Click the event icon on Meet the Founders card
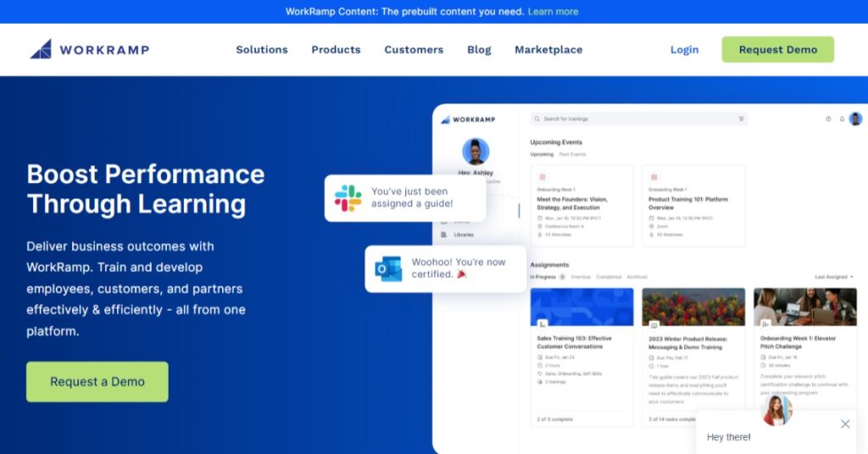The image size is (868, 454). [542, 178]
